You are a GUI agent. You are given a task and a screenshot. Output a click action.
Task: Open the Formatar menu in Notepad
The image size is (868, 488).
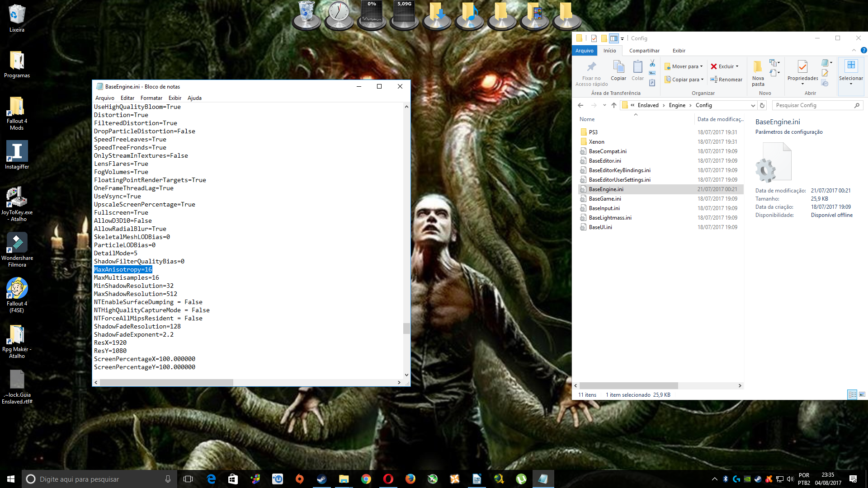151,98
